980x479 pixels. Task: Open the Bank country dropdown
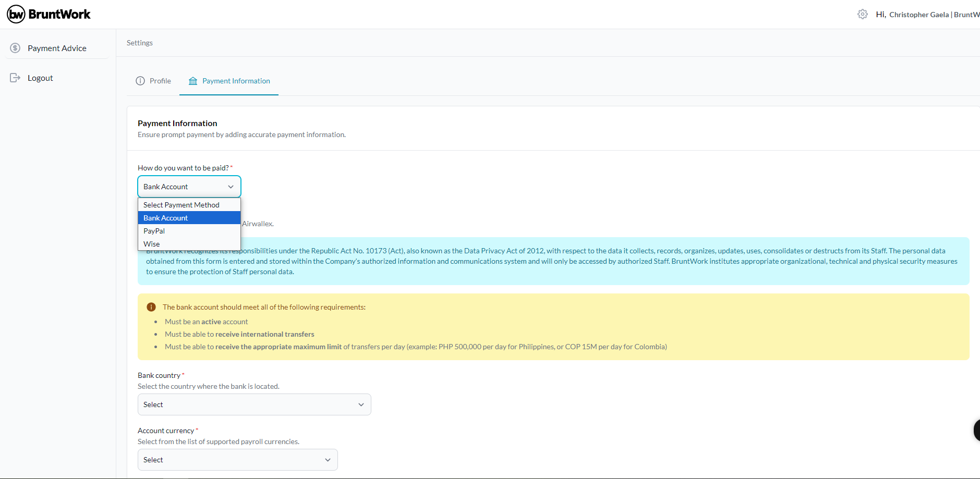click(x=255, y=404)
